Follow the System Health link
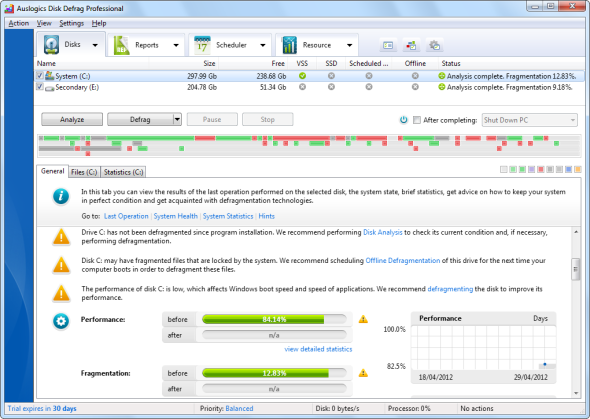The height and width of the screenshot is (419, 590). tap(175, 216)
